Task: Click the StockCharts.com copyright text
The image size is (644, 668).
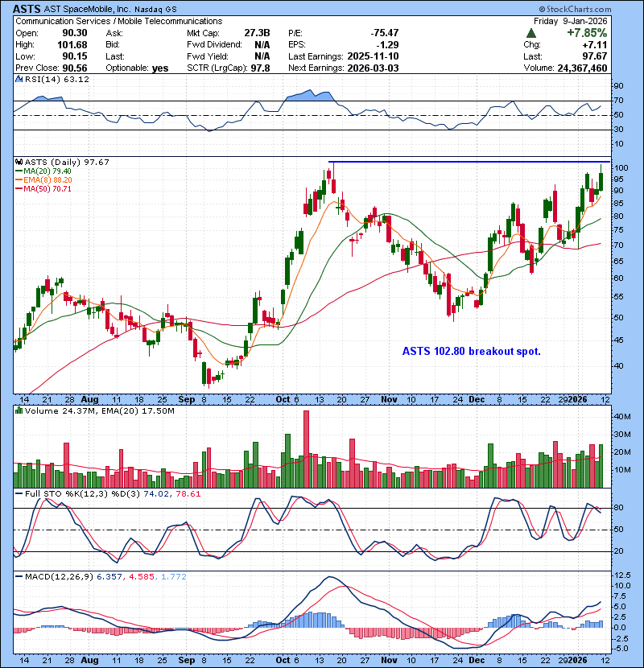Action: [575, 10]
